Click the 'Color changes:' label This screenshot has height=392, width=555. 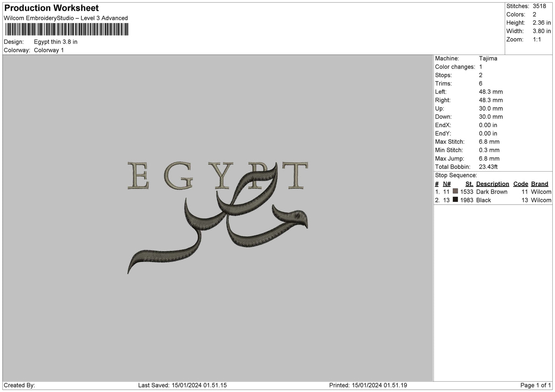[455, 67]
